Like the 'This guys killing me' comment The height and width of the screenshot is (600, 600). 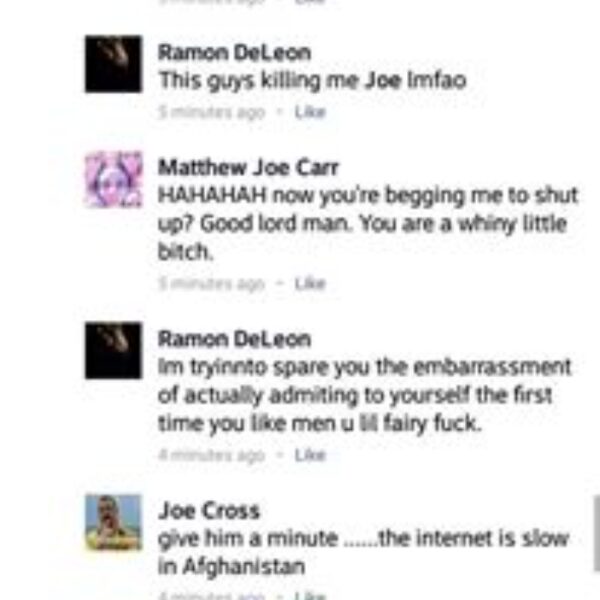click(310, 112)
